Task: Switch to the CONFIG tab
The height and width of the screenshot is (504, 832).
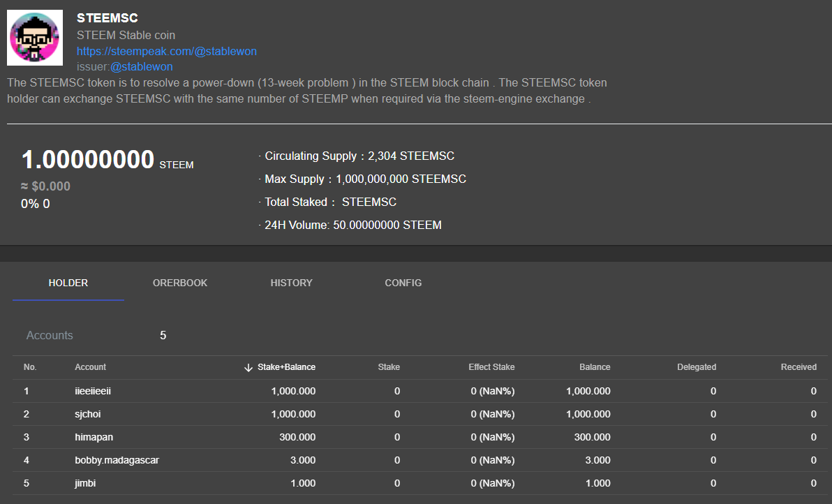Action: coord(403,283)
